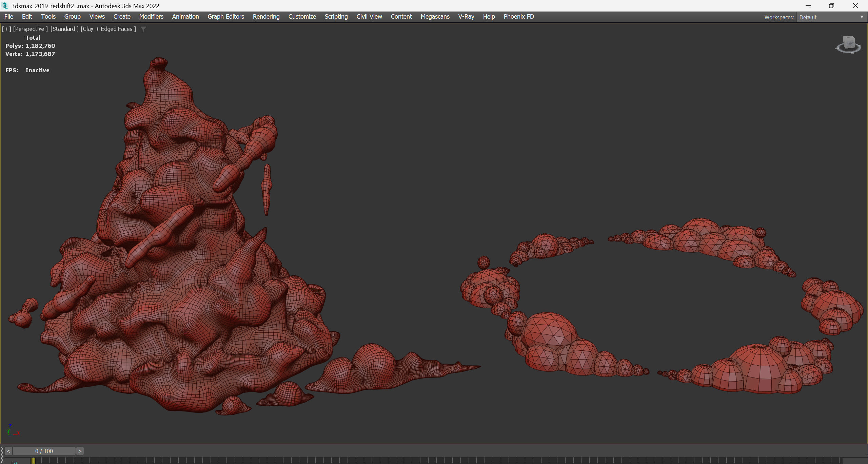Open the Megascans menu
Viewport: 868px width, 464px height.
coord(435,17)
